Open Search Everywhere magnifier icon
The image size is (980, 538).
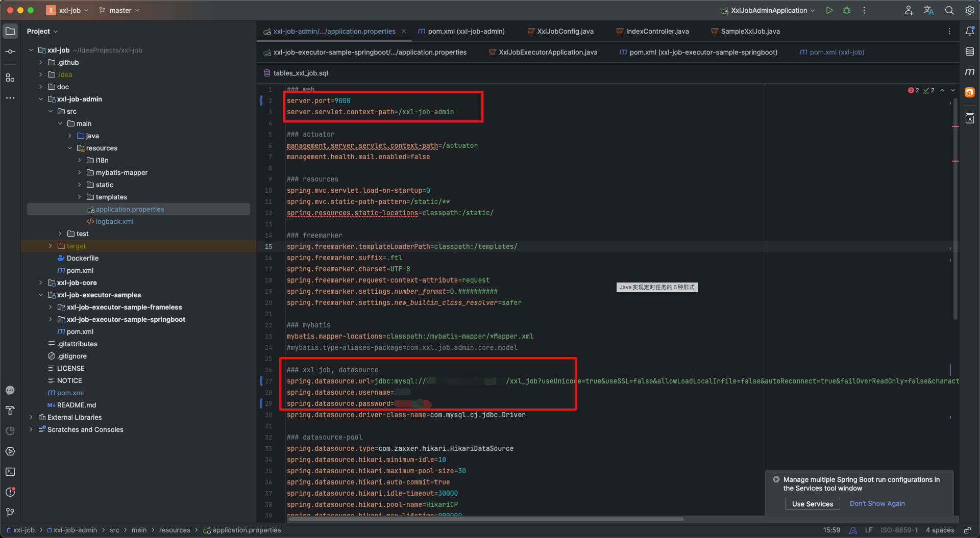click(949, 10)
